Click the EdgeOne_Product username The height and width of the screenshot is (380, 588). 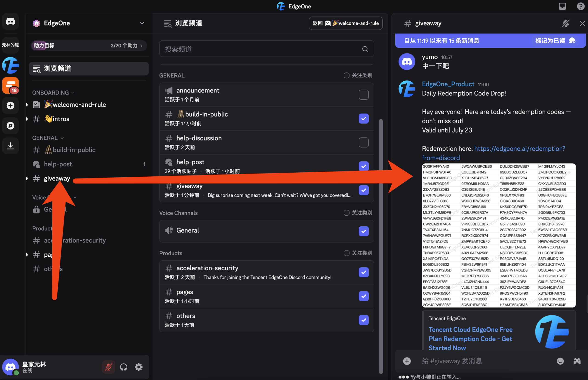coord(448,84)
